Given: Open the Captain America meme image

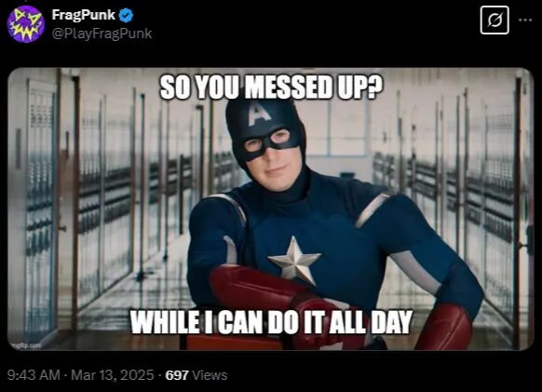Looking at the screenshot, I should click(x=271, y=210).
